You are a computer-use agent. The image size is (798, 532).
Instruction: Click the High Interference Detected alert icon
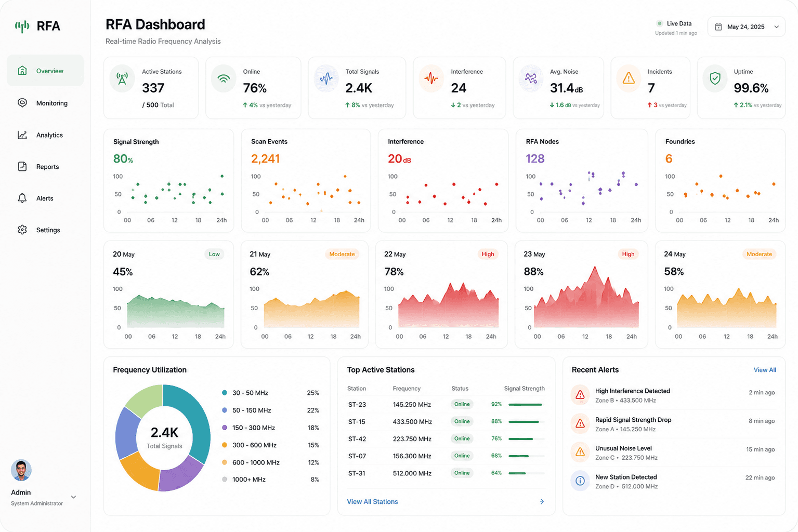(x=580, y=395)
